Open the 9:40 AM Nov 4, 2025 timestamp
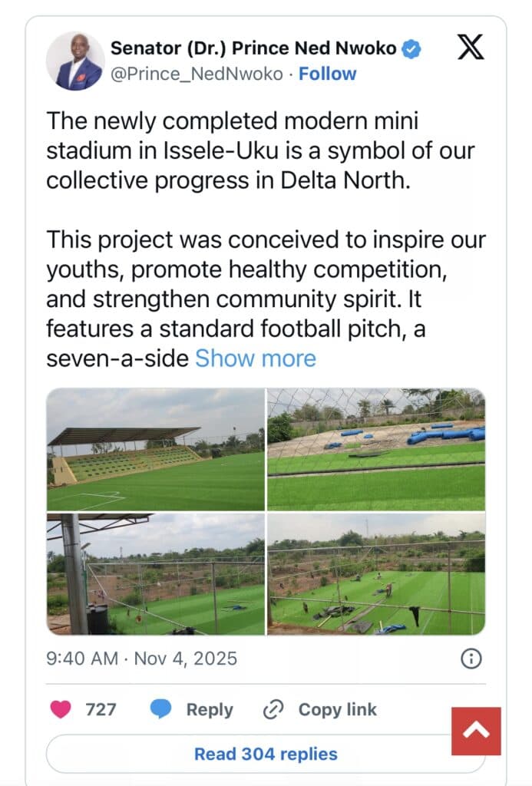Viewport: 532px width, 786px height. (x=142, y=658)
